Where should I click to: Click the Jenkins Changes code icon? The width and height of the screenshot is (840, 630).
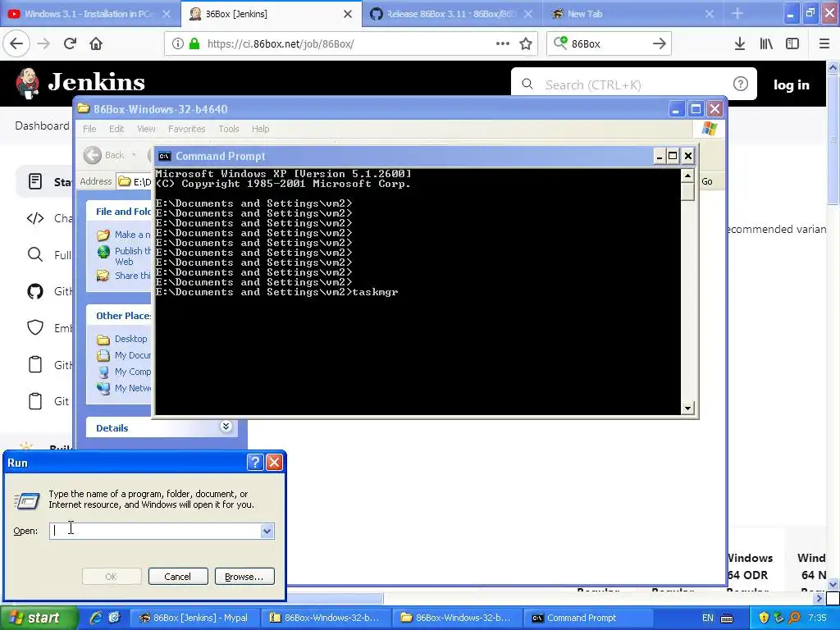[34, 218]
